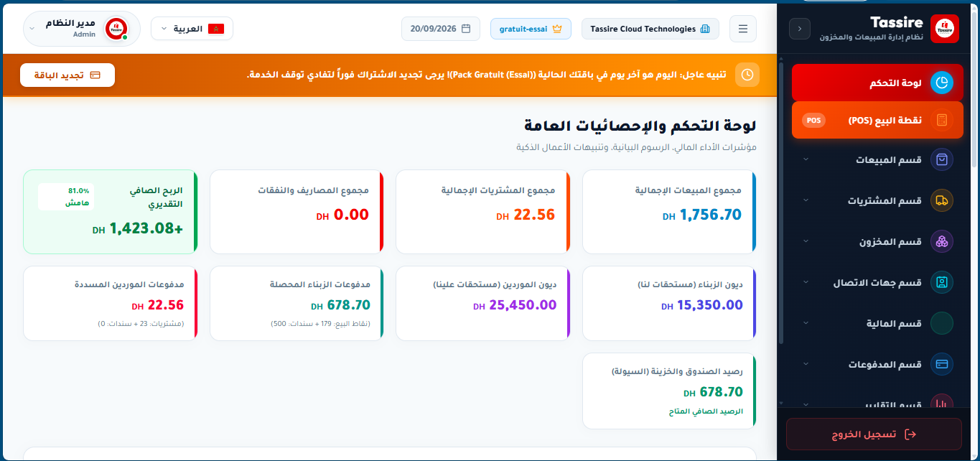Expand قسم المدفوعات chevron
The width and height of the screenshot is (980, 461).
[x=806, y=364]
